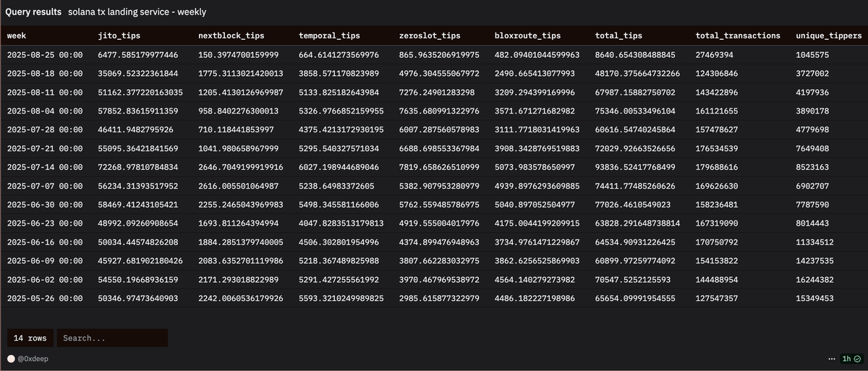Screen dimensions: 868x371
Task: Click zeroslot_tips value 865.9635206919975
Action: [439, 55]
